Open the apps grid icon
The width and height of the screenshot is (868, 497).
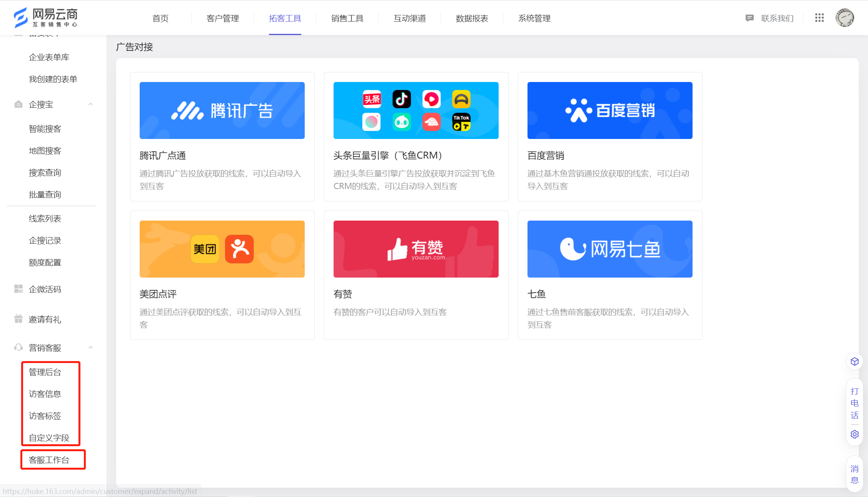point(819,18)
